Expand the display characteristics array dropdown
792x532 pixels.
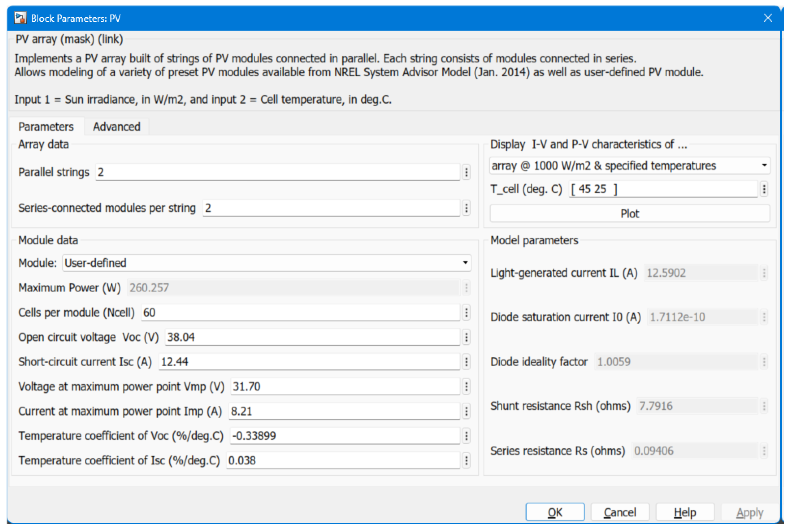point(629,166)
